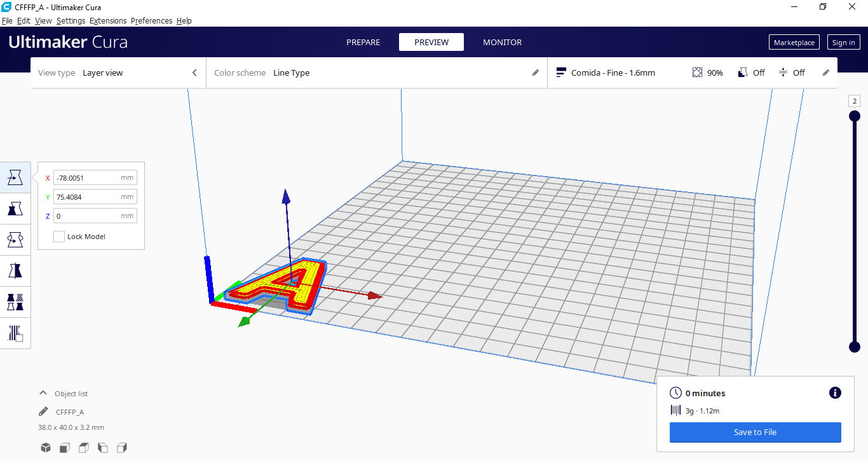Restore down the Cura window
868x463 pixels.
tap(823, 6)
